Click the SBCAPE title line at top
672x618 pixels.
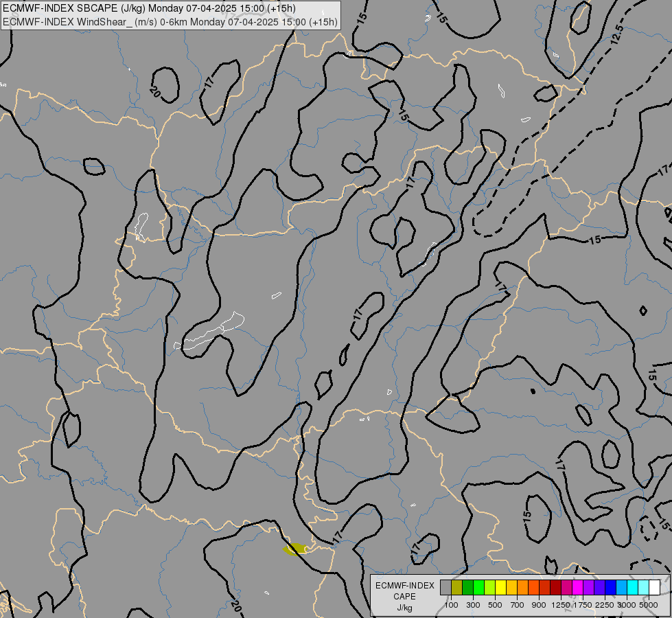(149, 8)
